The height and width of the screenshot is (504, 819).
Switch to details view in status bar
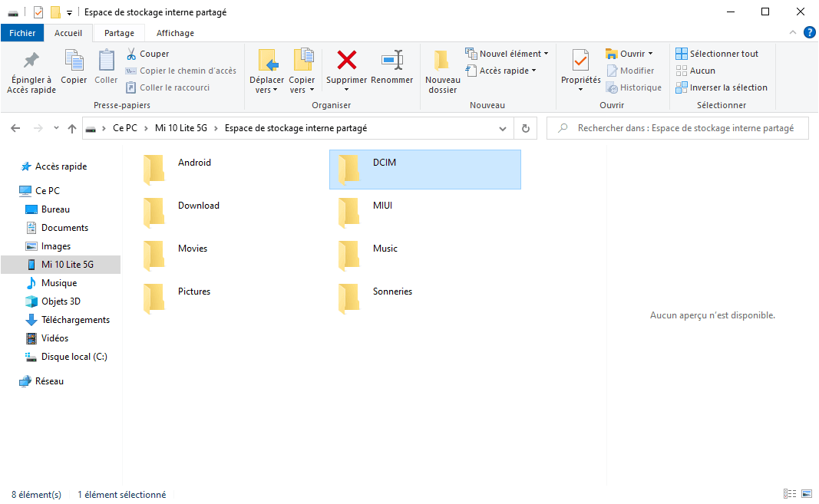click(x=790, y=495)
